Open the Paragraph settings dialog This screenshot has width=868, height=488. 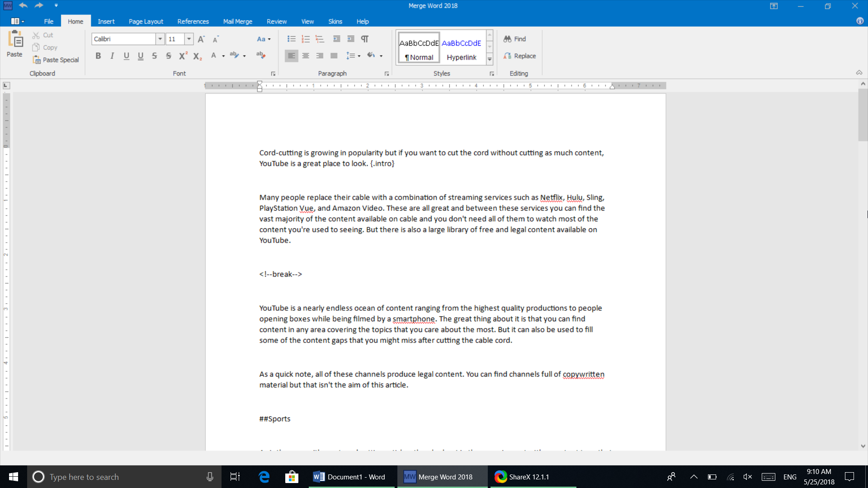pos(387,74)
